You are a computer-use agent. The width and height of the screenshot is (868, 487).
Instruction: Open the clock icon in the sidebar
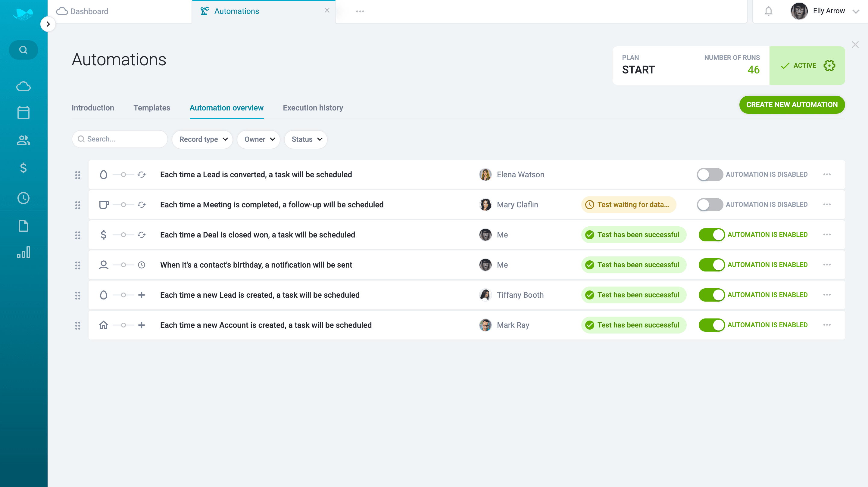23,198
